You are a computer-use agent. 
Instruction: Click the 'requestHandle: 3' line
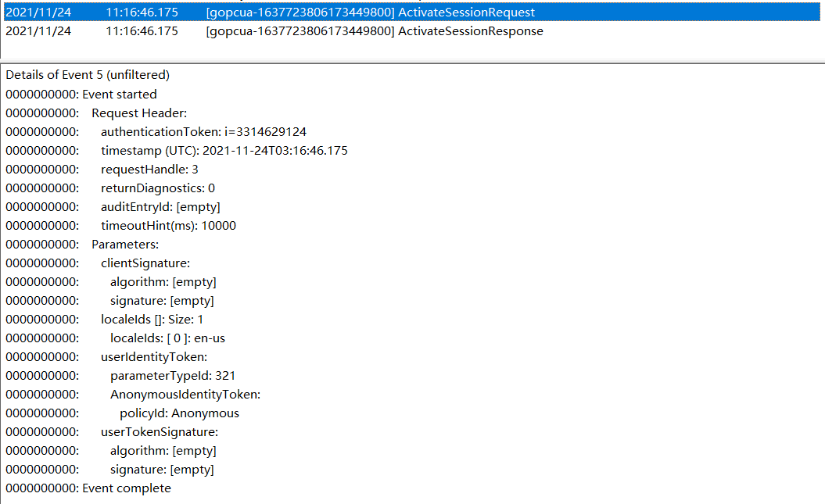tap(102, 170)
